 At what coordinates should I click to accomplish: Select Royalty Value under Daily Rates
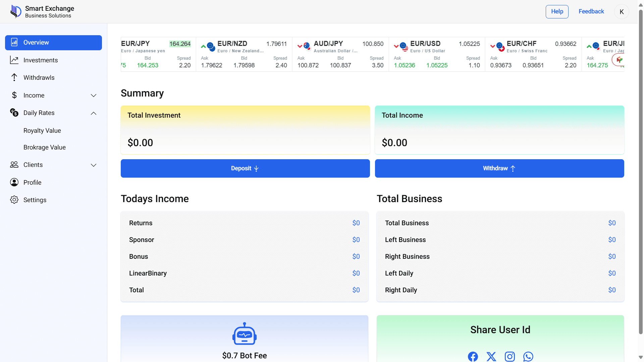42,131
